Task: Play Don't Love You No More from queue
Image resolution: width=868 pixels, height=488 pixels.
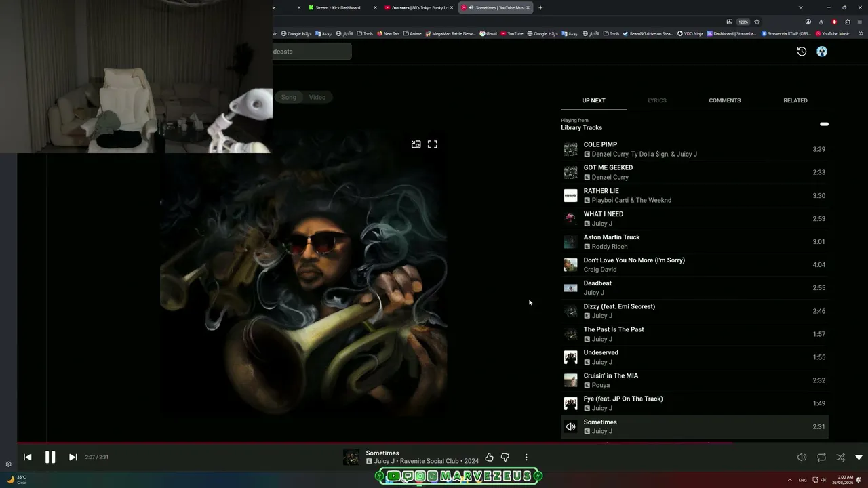Action: click(x=694, y=264)
